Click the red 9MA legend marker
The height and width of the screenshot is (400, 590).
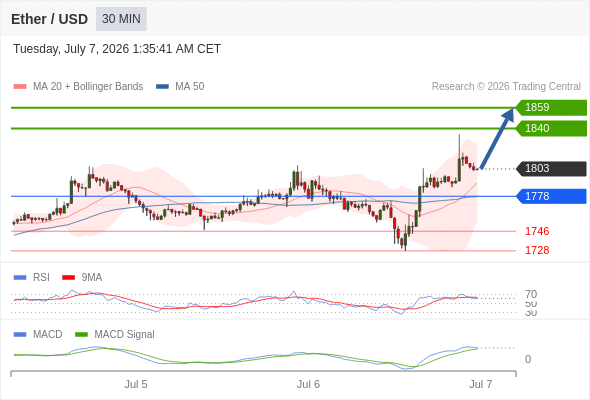click(68, 278)
